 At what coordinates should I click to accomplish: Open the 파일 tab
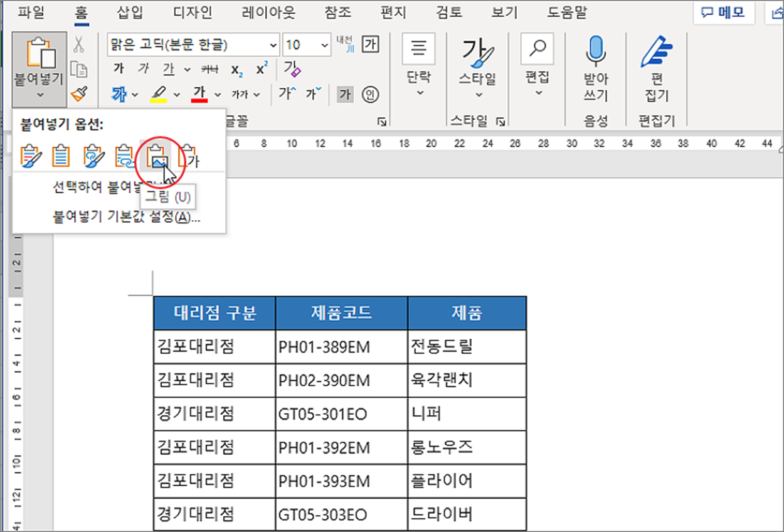(31, 12)
